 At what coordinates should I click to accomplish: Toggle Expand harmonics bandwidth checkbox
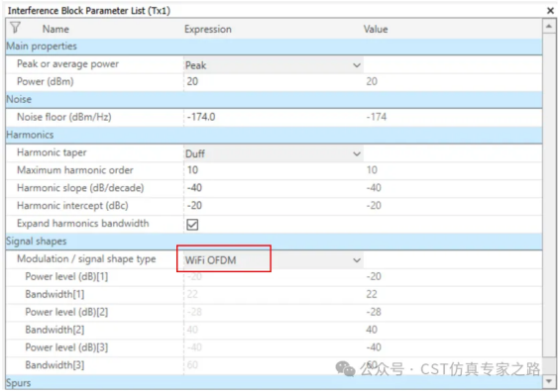point(192,225)
